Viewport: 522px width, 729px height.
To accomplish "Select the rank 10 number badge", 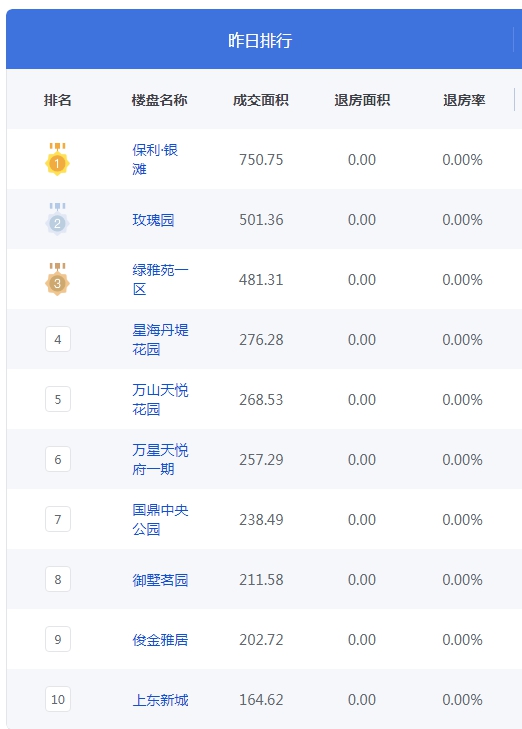I will 58,699.
